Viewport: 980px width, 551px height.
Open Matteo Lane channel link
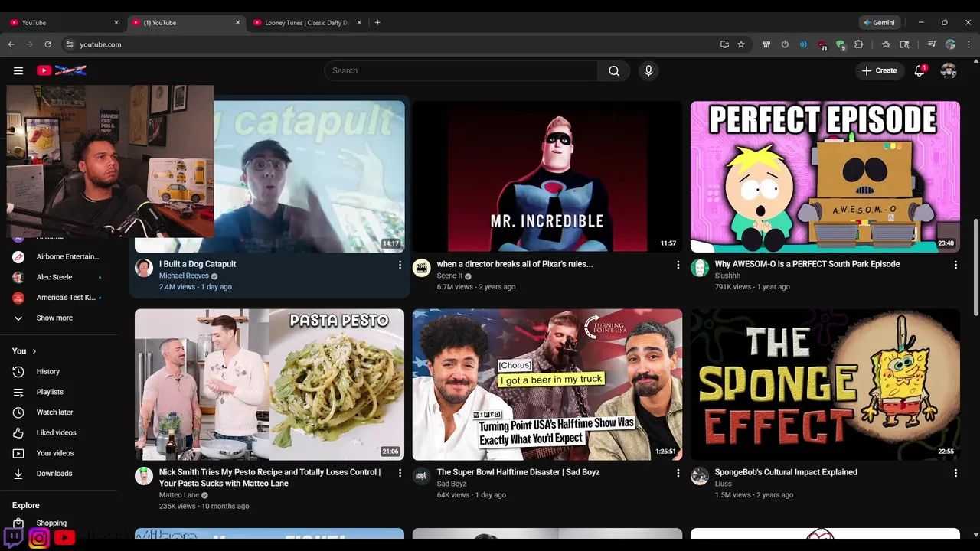pyautogui.click(x=179, y=495)
